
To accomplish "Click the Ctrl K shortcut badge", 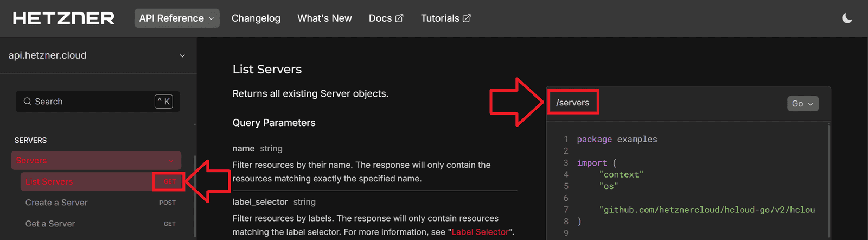I will click(x=164, y=102).
